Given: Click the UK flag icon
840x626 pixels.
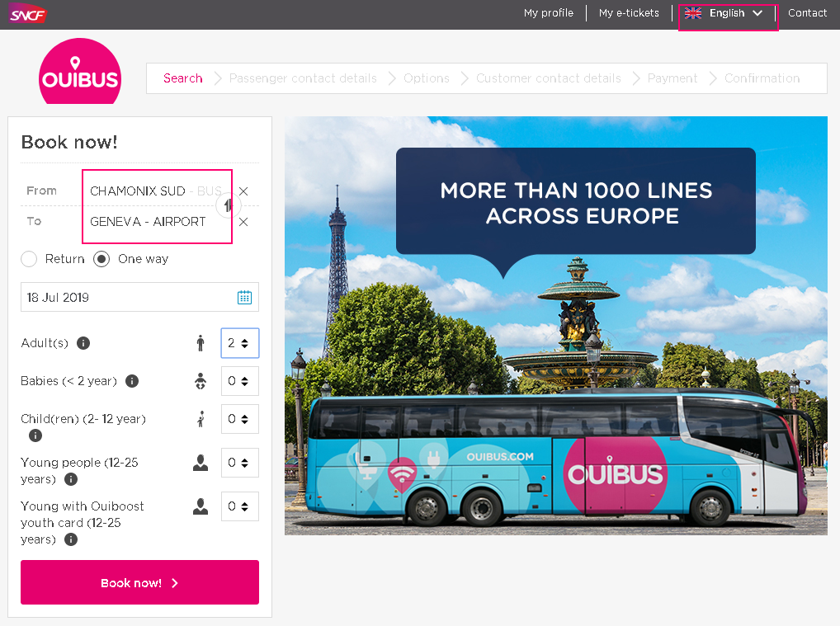Looking at the screenshot, I should pyautogui.click(x=692, y=13).
